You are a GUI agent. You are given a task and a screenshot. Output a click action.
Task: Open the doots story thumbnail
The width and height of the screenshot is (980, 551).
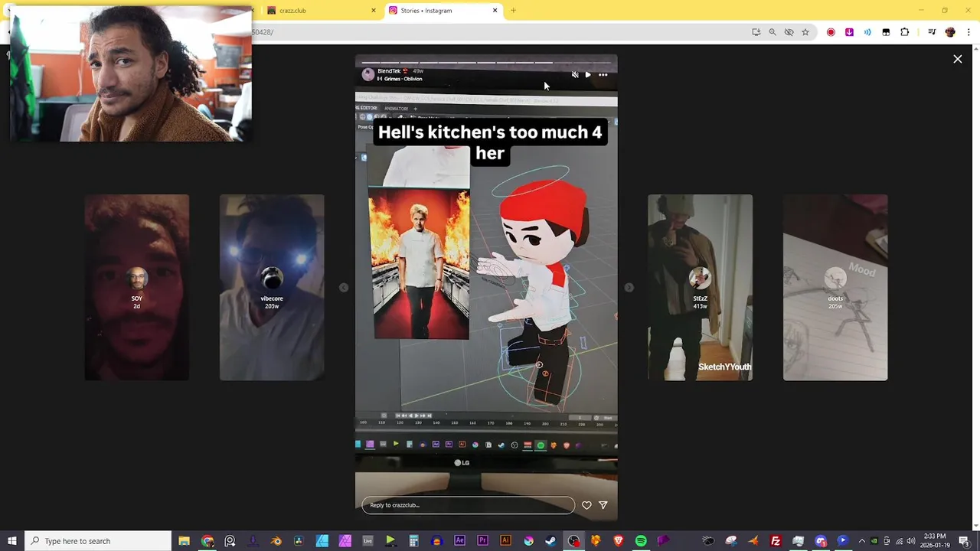tap(835, 287)
